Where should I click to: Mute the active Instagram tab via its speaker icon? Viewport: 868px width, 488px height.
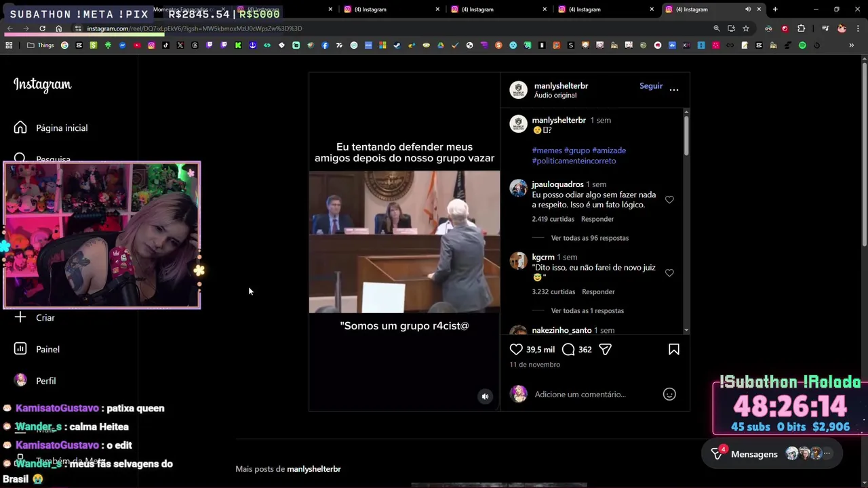[x=748, y=9]
